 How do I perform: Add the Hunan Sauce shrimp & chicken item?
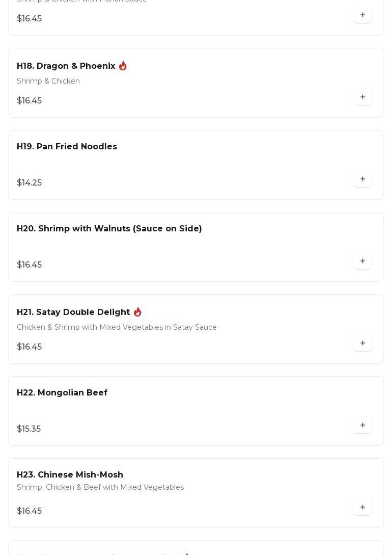click(362, 15)
